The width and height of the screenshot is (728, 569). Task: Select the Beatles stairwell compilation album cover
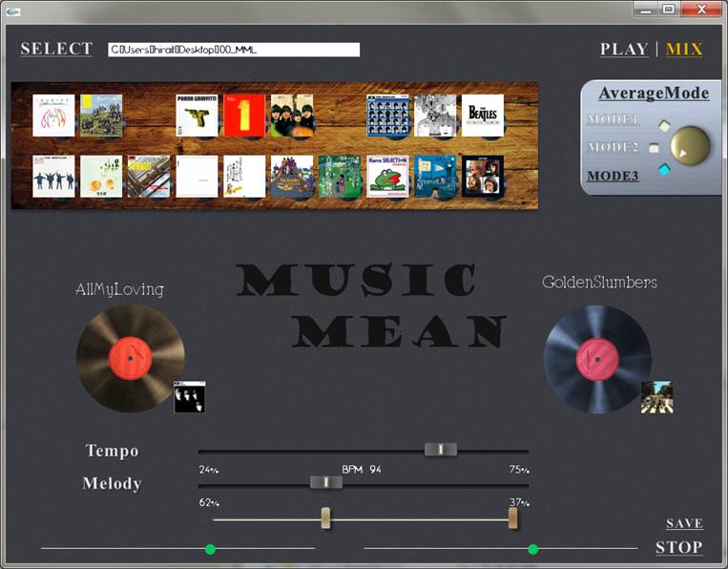click(149, 177)
